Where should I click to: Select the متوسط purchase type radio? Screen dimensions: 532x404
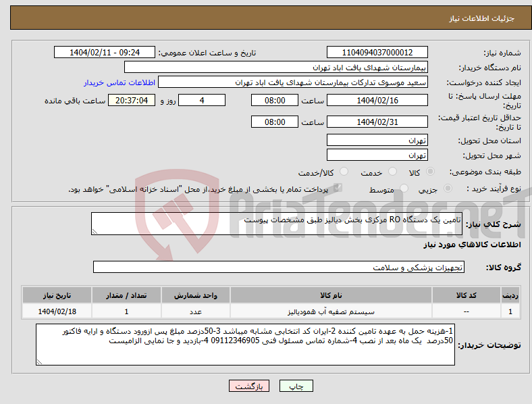tap(404, 188)
